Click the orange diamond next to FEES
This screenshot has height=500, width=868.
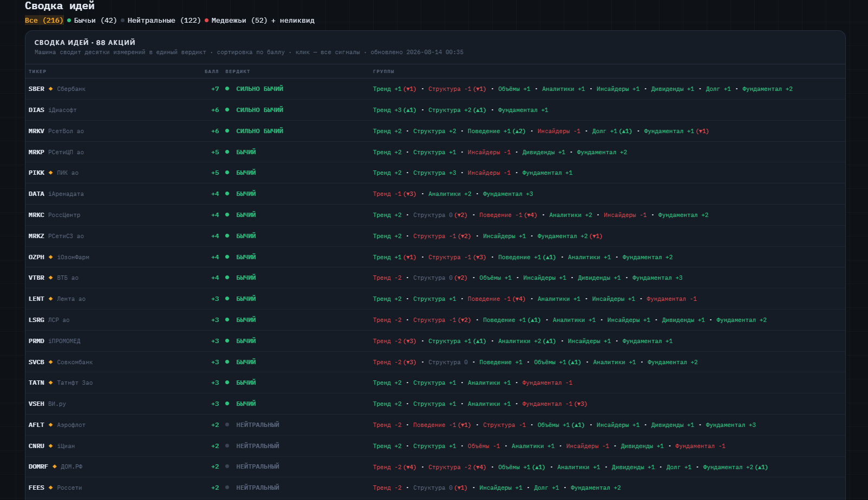tap(51, 488)
